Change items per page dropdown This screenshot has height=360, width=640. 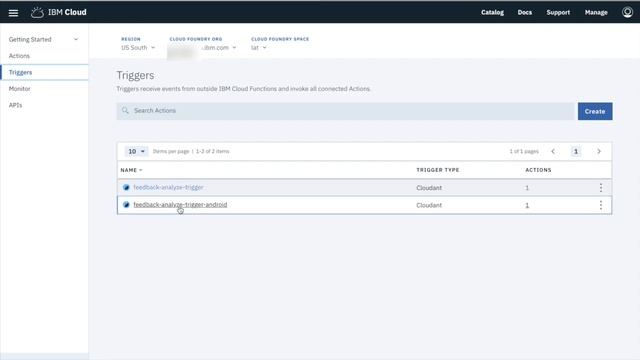[136, 151]
